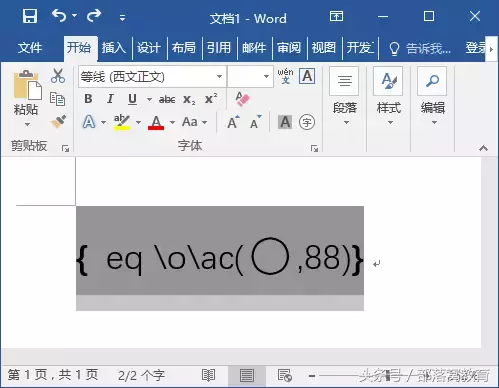Toggle superscript formatting
The image size is (499, 388).
[x=211, y=99]
